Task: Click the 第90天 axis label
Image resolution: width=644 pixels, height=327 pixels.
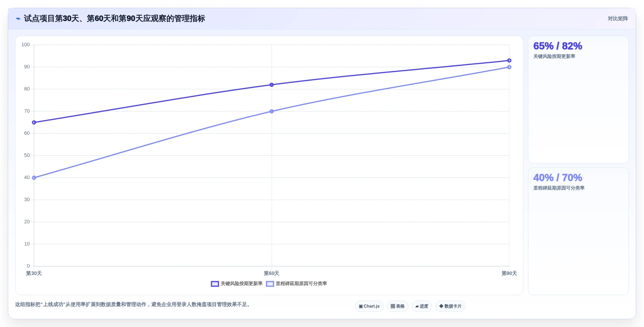Action: (x=509, y=273)
